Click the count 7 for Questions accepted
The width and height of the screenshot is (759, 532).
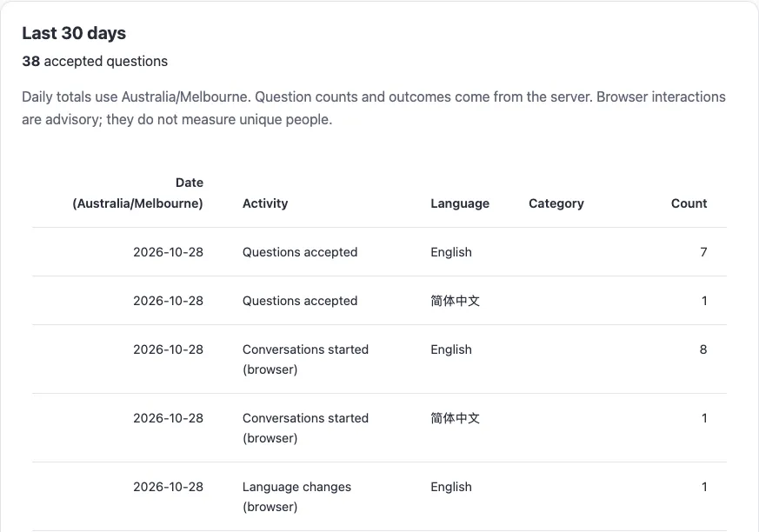pos(703,252)
